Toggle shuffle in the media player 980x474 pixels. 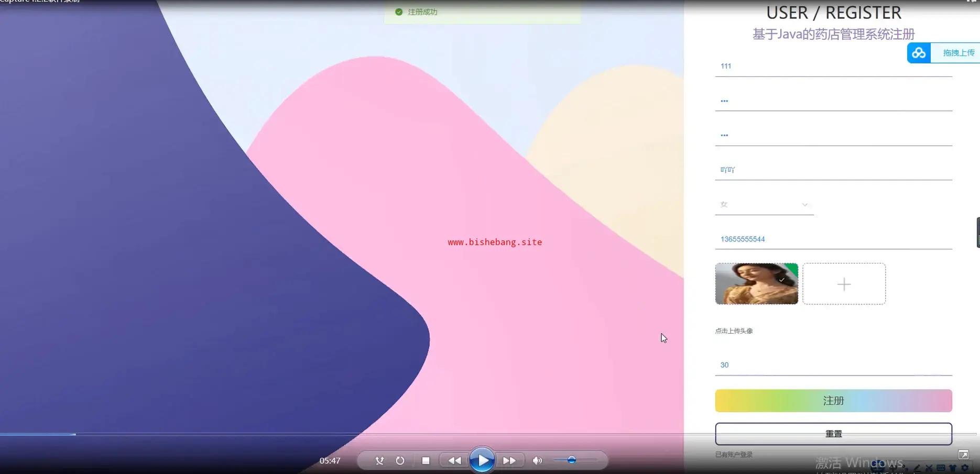point(379,461)
